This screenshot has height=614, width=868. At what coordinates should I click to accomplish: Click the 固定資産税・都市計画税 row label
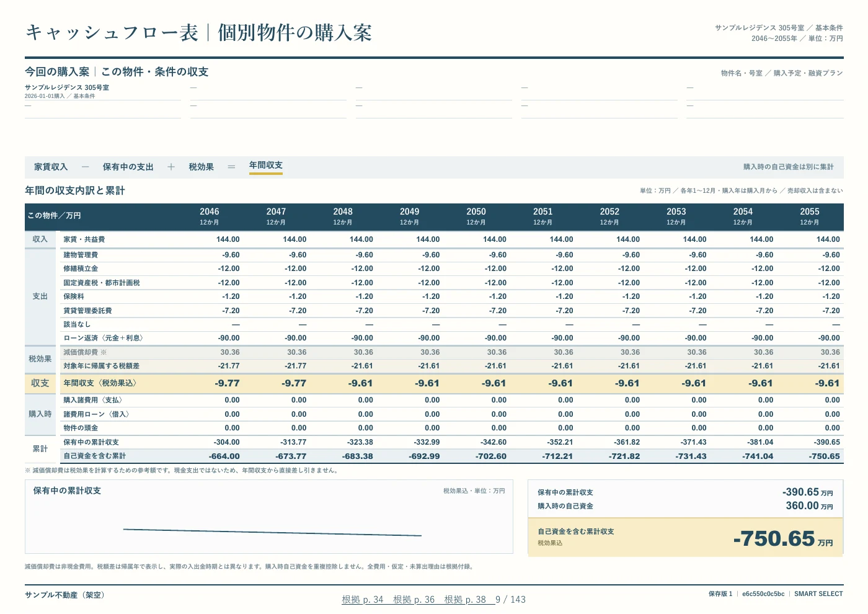point(102,283)
